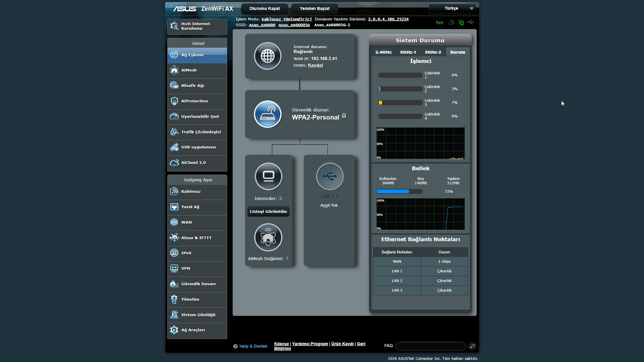This screenshot has height=362, width=644.
Task: Click the green network clients status icon
Action: pos(461,22)
